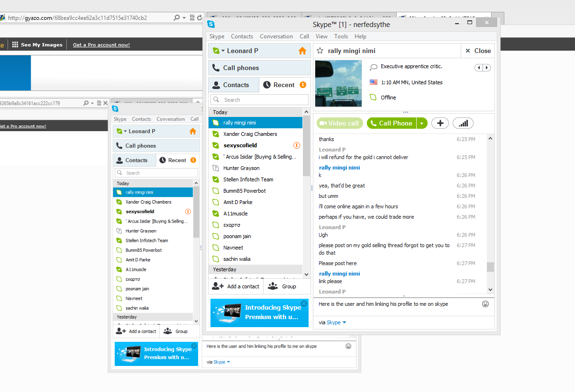Collapse the Today group header in front contact list
Image resolution: width=575 pixels, height=392 pixels.
pos(256,112)
